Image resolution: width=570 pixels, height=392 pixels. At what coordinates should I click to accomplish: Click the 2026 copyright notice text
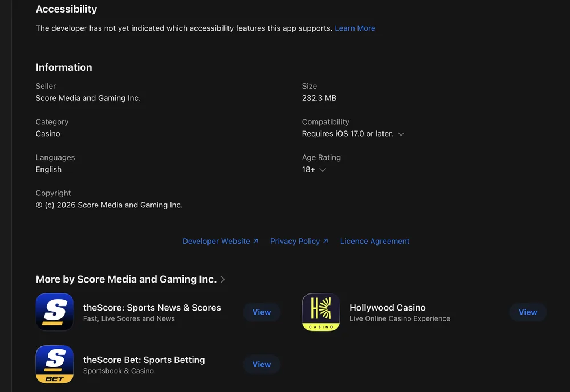pos(109,205)
